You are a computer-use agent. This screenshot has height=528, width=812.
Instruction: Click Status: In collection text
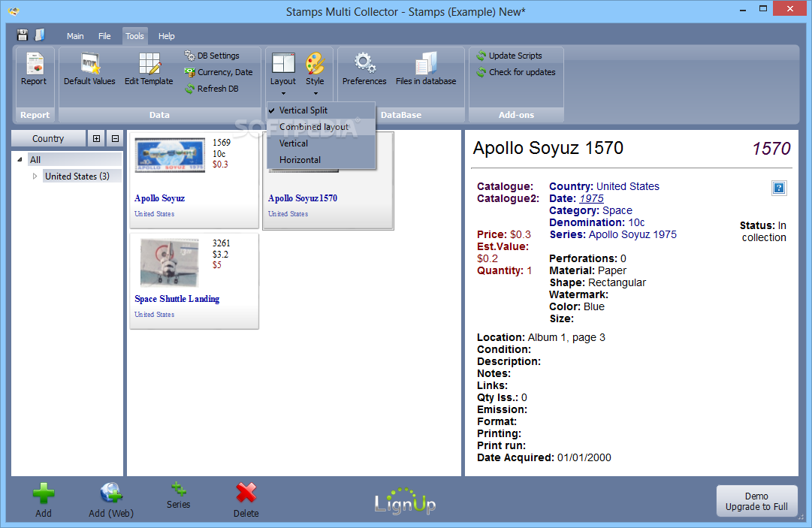763,231
